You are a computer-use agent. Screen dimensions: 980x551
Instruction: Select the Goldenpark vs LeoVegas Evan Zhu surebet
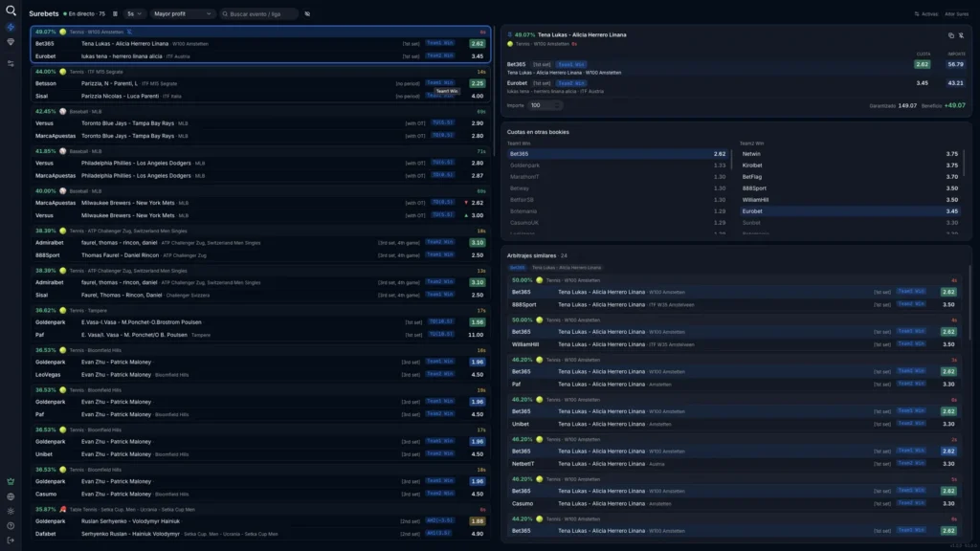(260, 363)
